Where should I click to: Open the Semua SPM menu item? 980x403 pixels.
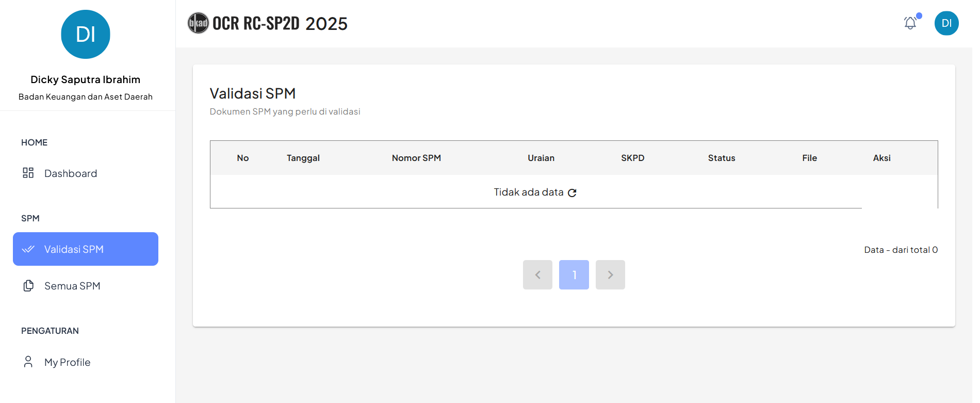click(x=86, y=286)
